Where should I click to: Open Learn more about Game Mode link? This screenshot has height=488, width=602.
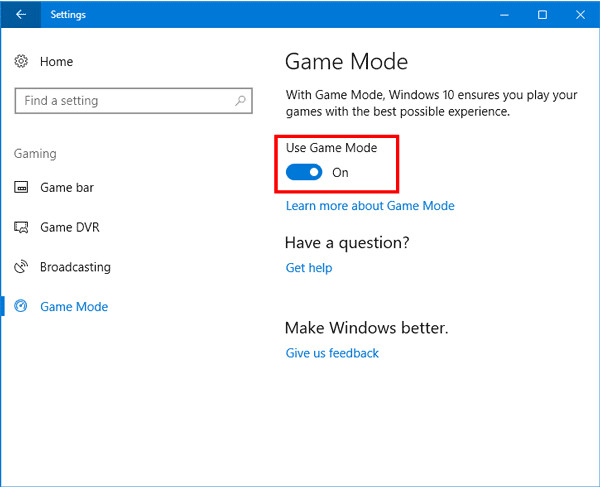pos(370,206)
